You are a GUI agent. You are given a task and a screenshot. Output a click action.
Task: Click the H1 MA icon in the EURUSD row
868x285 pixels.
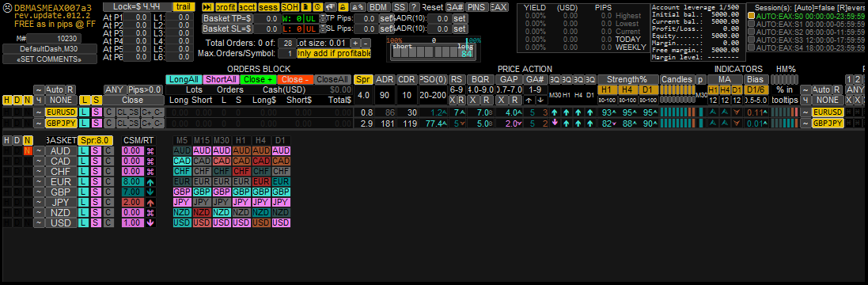pyautogui.click(x=713, y=112)
